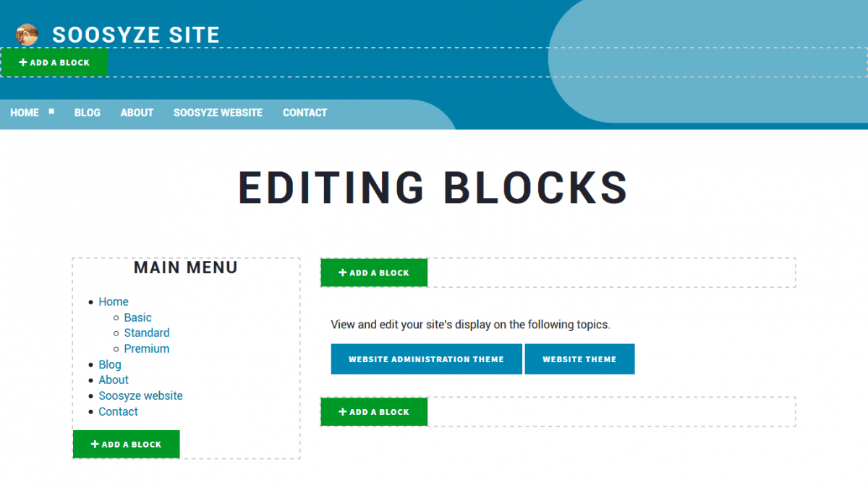Open Website Administration Theme

pyautogui.click(x=426, y=359)
